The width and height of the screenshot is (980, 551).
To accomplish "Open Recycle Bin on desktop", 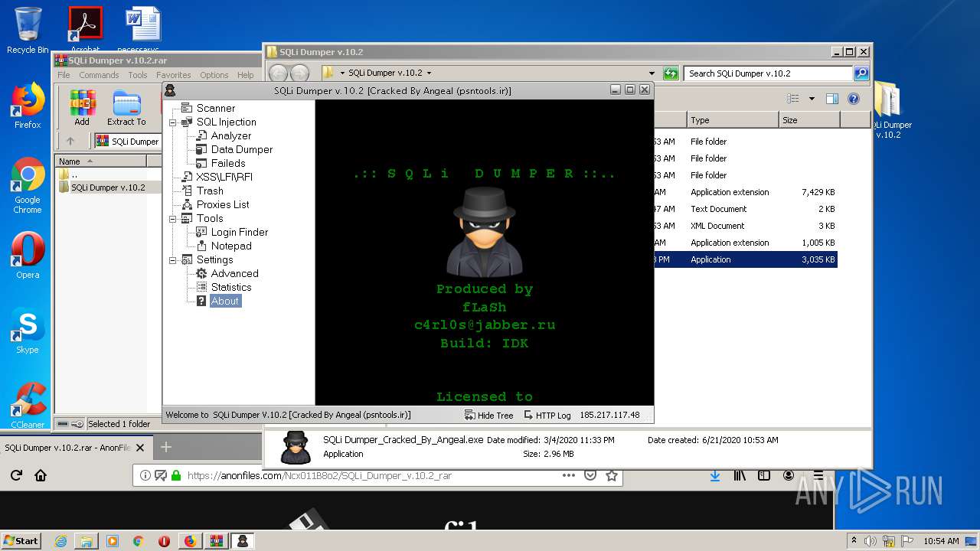I will 28,31.
